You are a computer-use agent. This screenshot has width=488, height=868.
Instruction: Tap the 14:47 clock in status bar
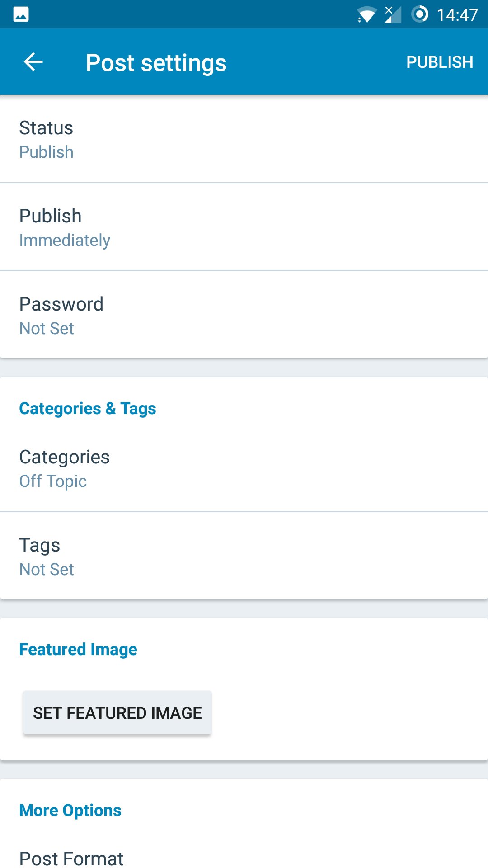tap(457, 15)
